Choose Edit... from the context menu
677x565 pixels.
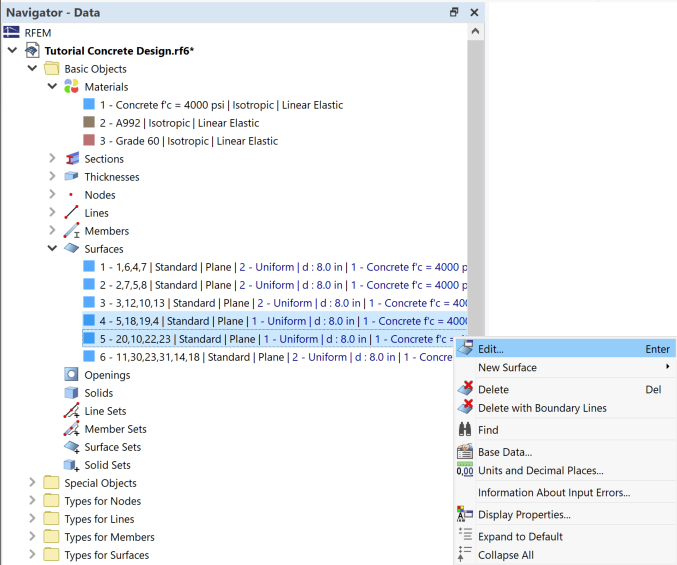[x=565, y=349]
